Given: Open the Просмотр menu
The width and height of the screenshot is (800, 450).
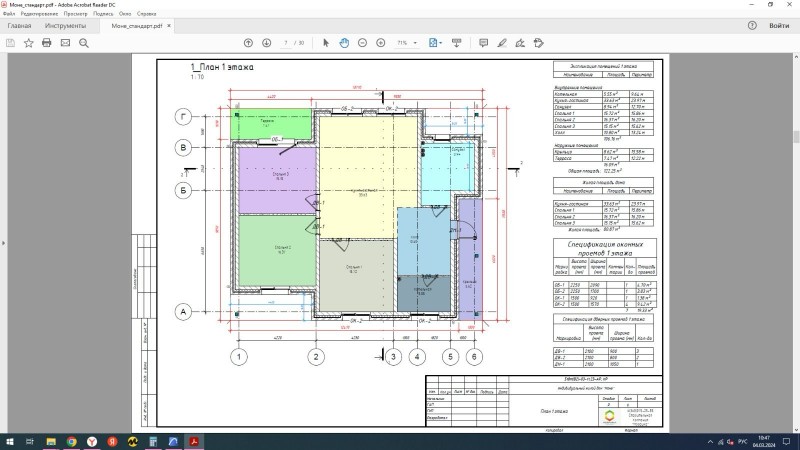Looking at the screenshot, I should tap(74, 15).
